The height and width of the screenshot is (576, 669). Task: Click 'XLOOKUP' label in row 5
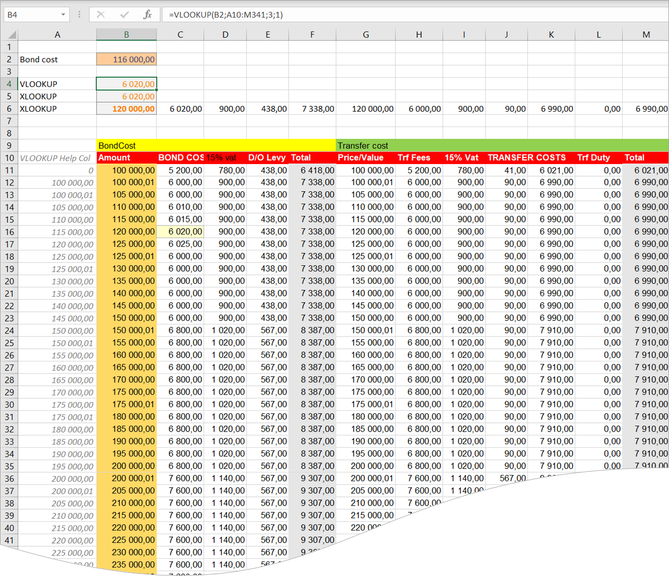(x=57, y=96)
